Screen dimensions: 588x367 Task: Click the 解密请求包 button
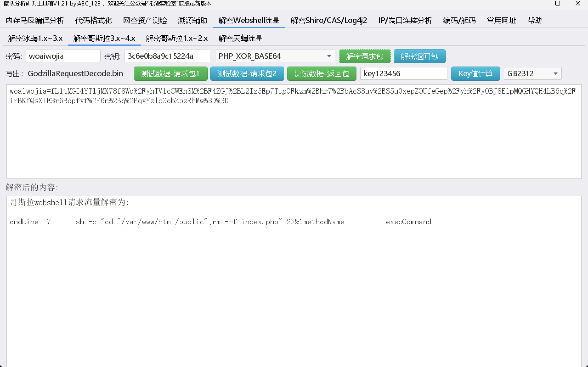365,56
